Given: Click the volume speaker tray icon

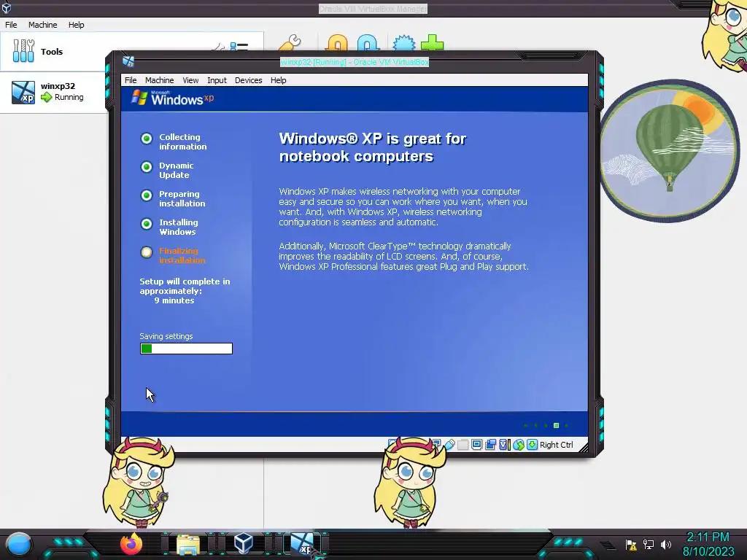Looking at the screenshot, I should (666, 544).
